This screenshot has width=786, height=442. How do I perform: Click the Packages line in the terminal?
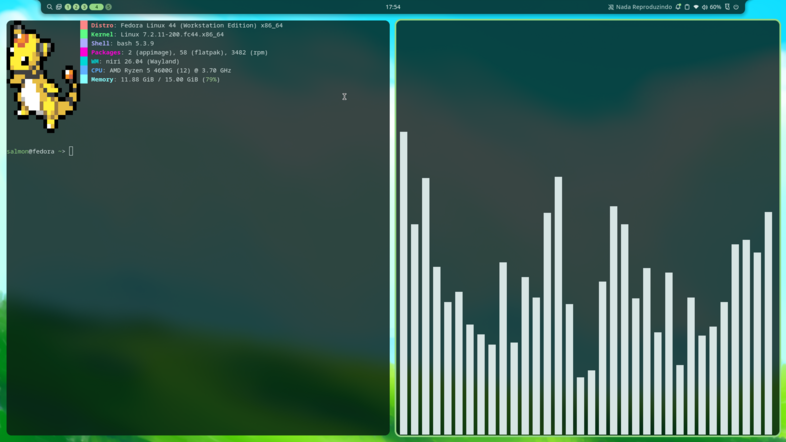pos(179,52)
